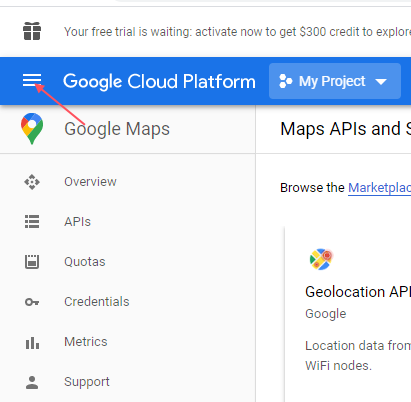Open the hamburger navigation menu
The height and width of the screenshot is (402, 411).
click(x=32, y=81)
